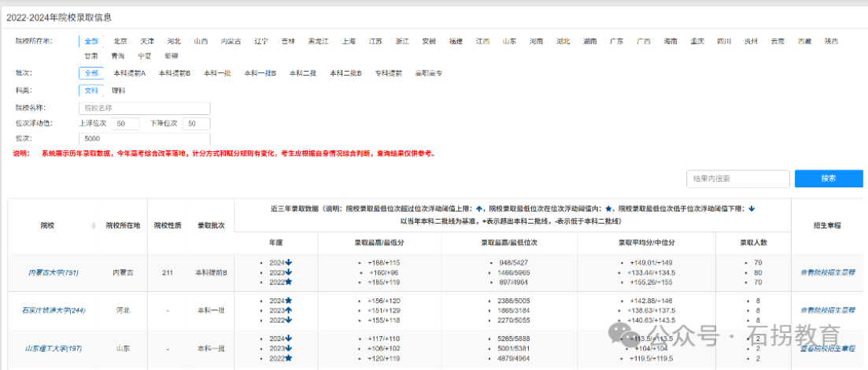Select 全部 for 院校所在地 filter
The image size is (868, 370).
[91, 42]
